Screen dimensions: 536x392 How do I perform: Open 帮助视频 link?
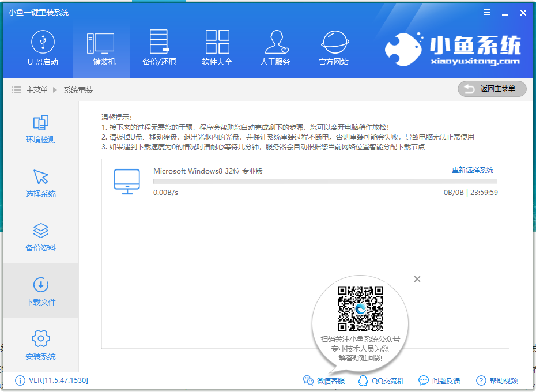tap(504, 380)
